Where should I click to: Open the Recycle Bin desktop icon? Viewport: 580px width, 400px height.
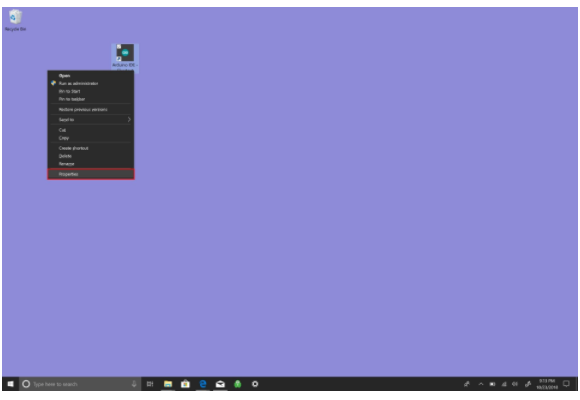click(15, 21)
